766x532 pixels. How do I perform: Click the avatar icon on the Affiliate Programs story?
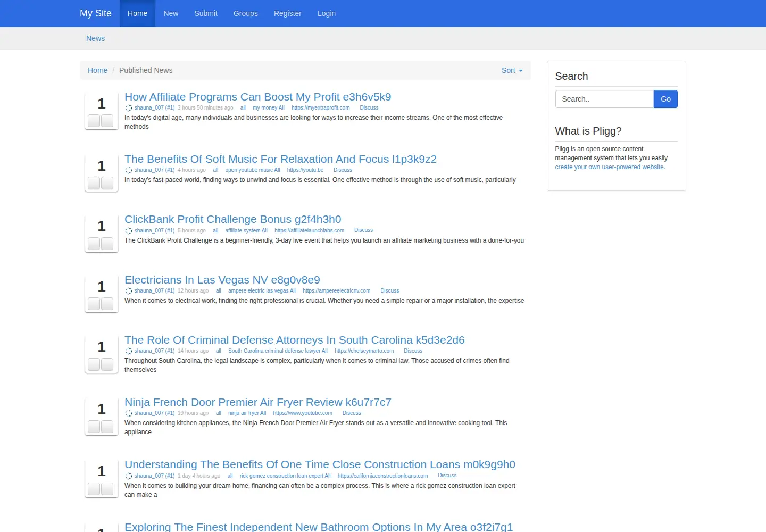[129, 108]
